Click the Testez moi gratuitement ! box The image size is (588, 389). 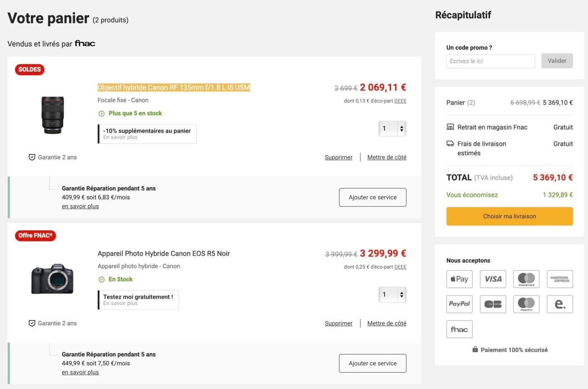pyautogui.click(x=138, y=300)
